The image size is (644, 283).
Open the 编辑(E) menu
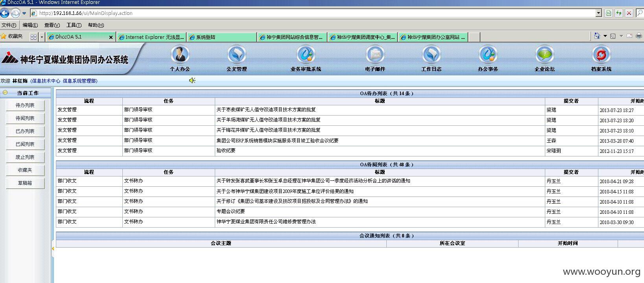[30, 25]
